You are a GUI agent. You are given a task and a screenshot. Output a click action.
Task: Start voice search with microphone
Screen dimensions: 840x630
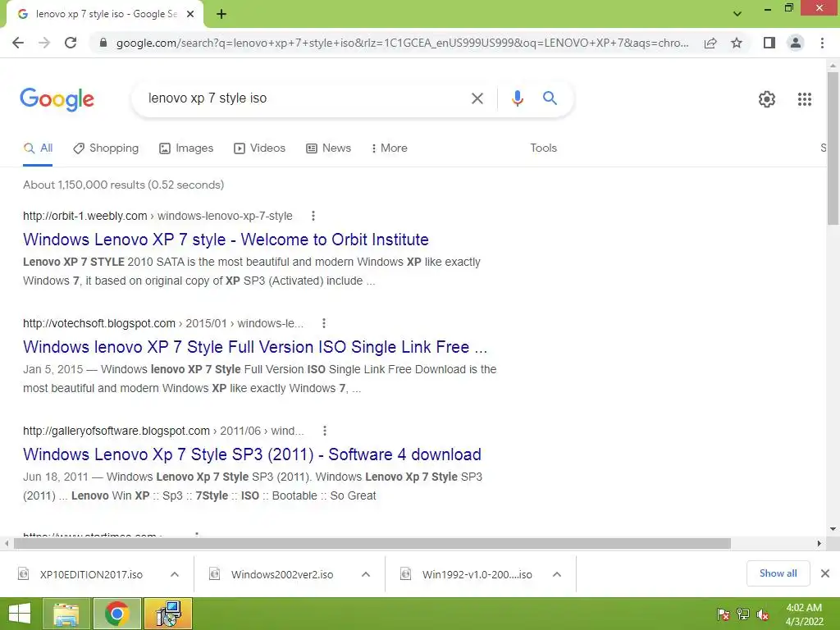pos(517,98)
